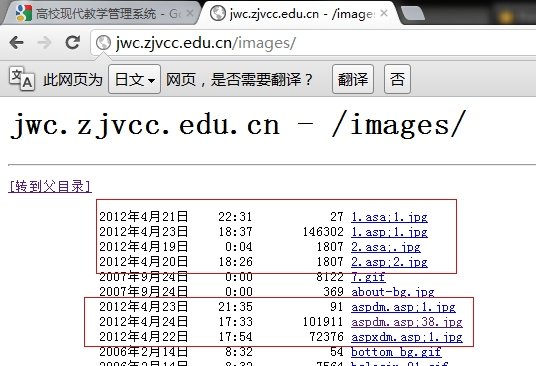This screenshot has height=366, width=536.
Task: Click the 翻译 button
Action: click(353, 79)
